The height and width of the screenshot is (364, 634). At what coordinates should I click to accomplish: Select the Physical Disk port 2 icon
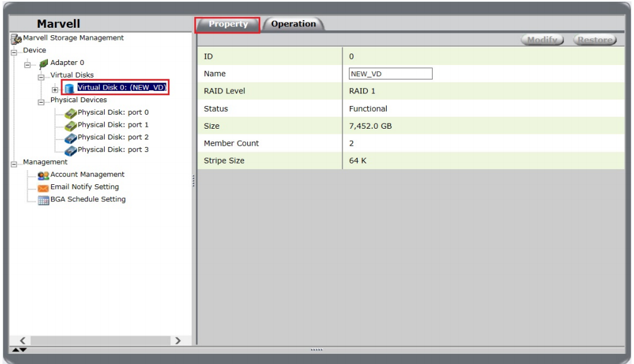click(69, 138)
